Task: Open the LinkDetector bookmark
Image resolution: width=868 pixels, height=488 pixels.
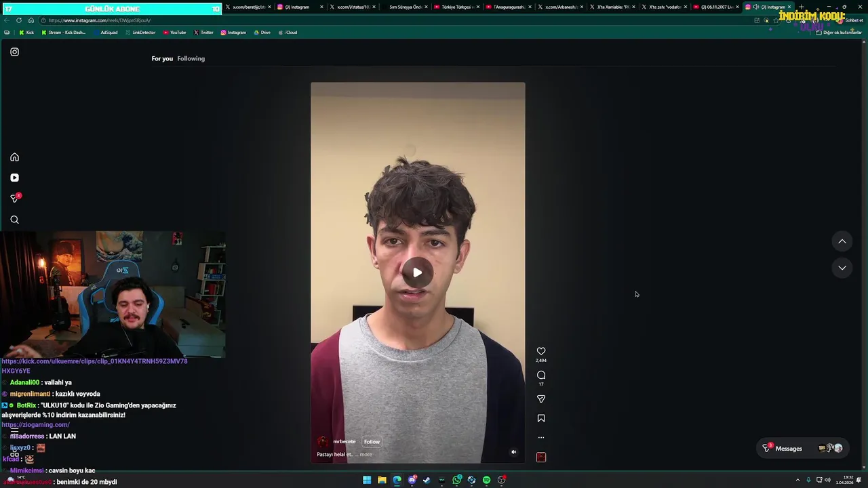Action: 140,33
